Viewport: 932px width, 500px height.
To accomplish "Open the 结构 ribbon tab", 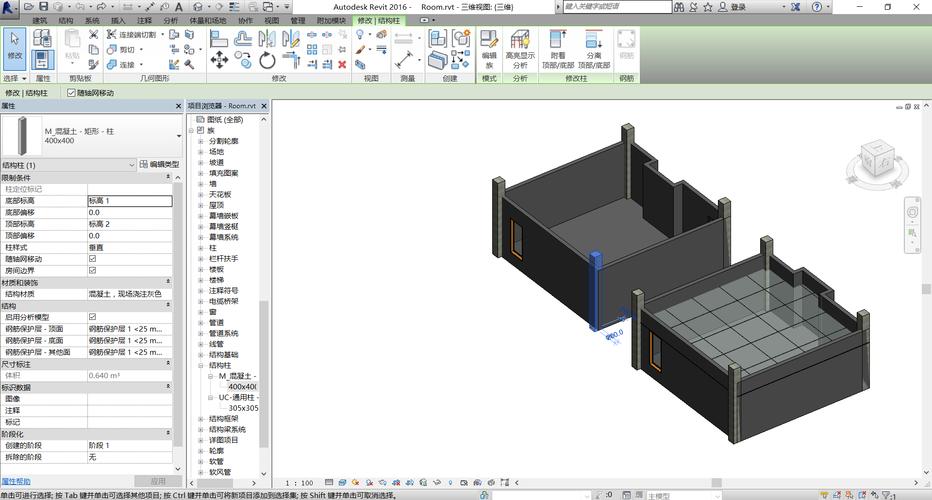I will [66, 20].
